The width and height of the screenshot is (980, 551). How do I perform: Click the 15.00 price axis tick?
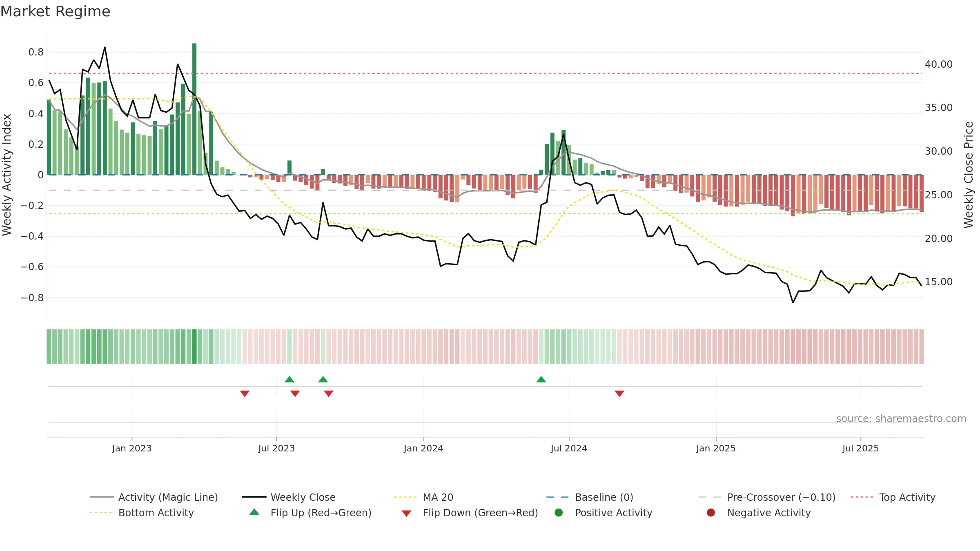(938, 282)
